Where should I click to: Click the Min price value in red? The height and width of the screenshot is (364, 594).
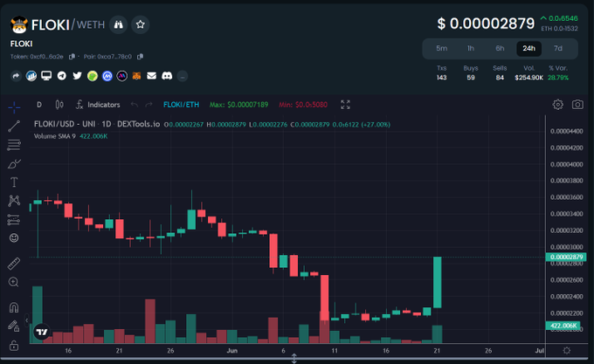pos(303,105)
